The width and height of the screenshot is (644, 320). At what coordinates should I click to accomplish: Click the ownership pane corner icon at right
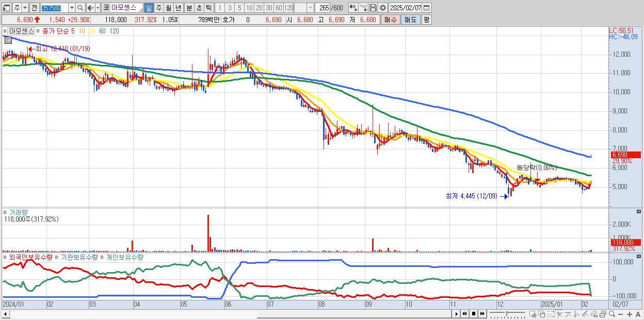tap(640, 257)
